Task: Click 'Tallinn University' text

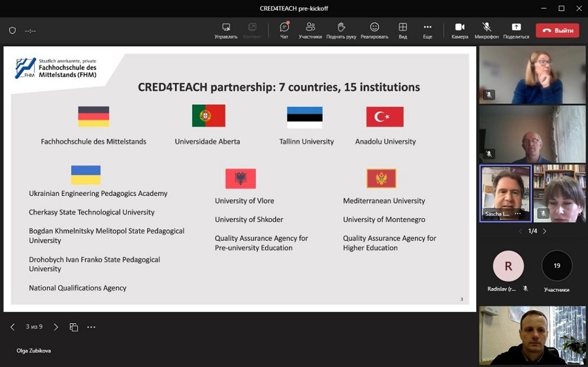Action: click(306, 141)
